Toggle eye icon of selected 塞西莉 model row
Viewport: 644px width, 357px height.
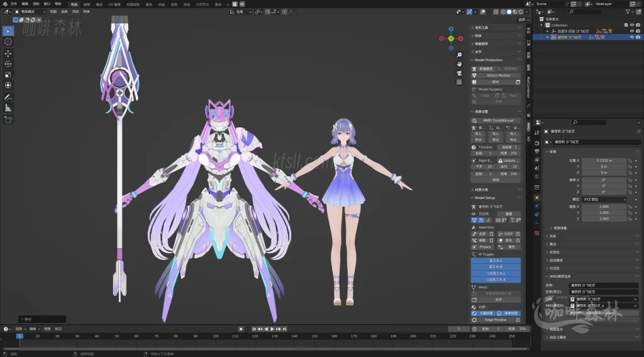click(x=632, y=37)
